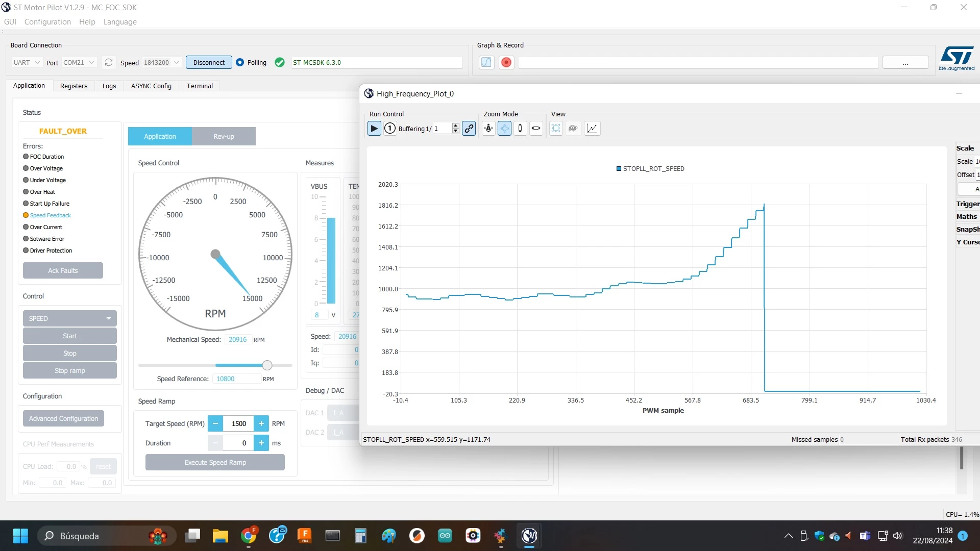Open the UART connection type dropdown

coord(27,62)
